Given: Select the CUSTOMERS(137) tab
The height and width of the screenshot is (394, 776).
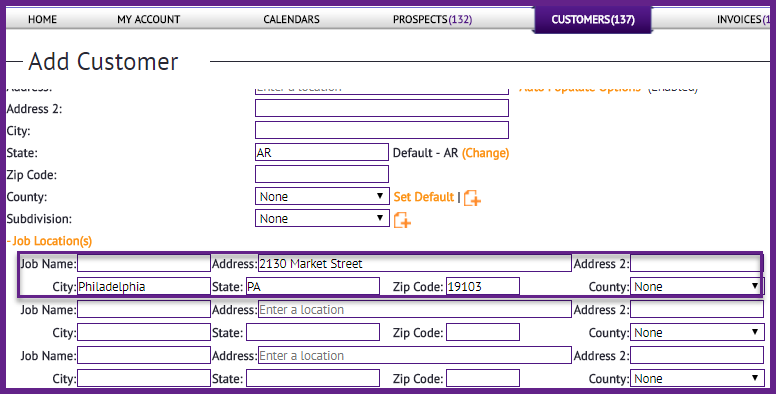Looking at the screenshot, I should click(593, 20).
